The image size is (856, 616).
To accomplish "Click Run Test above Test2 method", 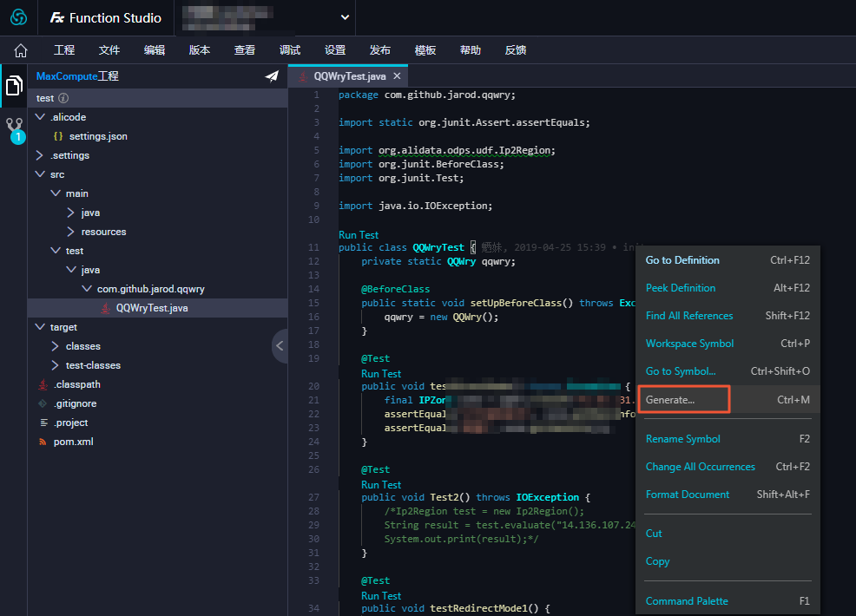I will click(x=381, y=484).
